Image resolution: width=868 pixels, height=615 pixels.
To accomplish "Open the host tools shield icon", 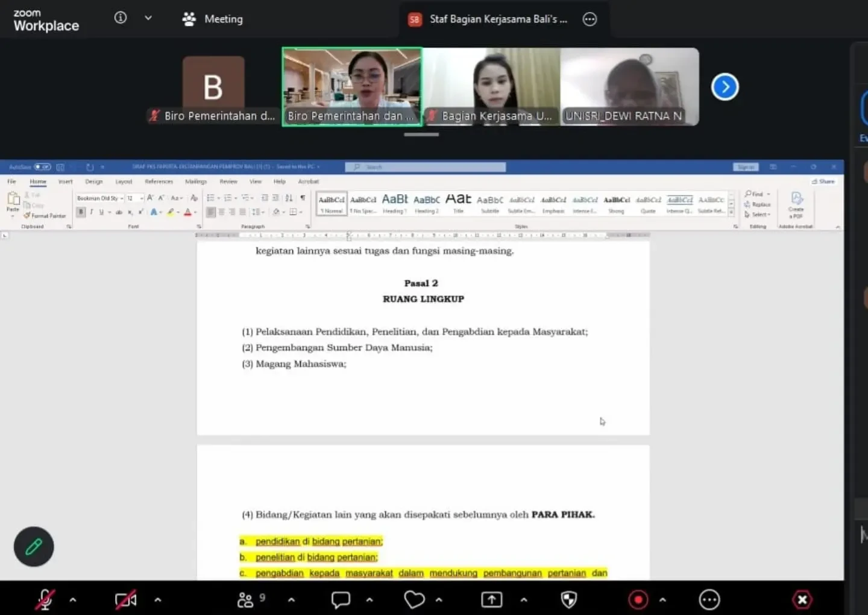I will pyautogui.click(x=568, y=599).
